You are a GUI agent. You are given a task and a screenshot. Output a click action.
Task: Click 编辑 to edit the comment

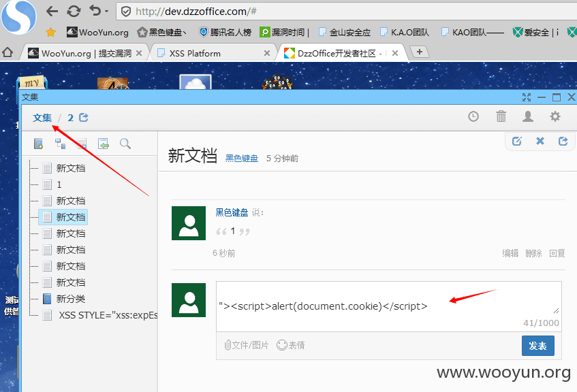[510, 253]
